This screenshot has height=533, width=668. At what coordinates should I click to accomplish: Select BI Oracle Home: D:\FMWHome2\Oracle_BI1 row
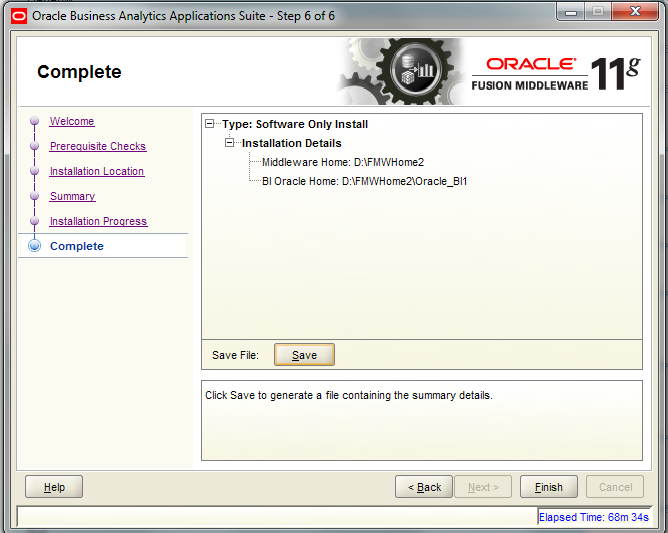365,182
